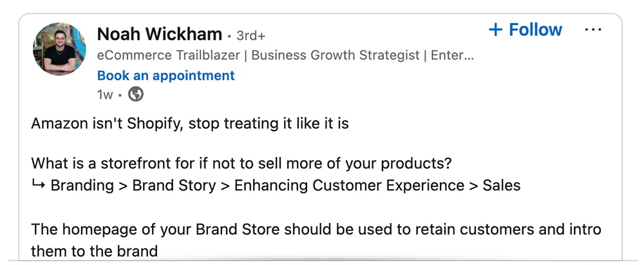Open Noah Wickham's profile photo
644x265 pixels.
click(59, 50)
